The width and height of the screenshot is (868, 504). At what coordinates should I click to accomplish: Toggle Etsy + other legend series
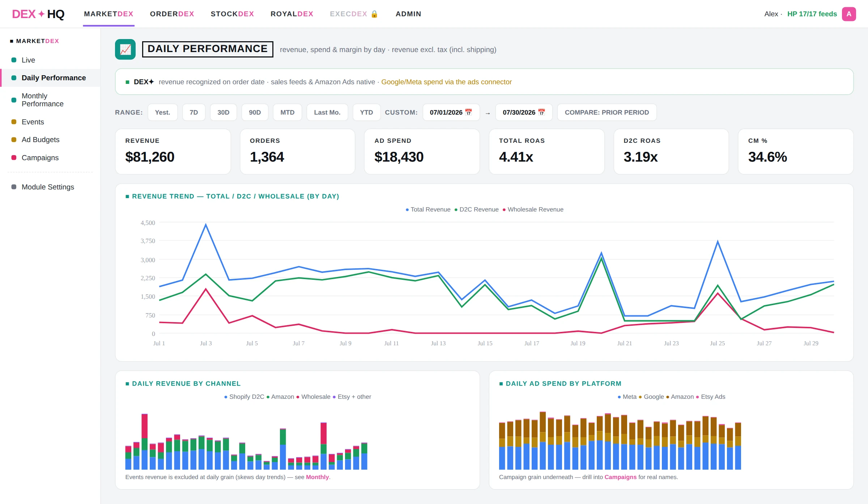pyautogui.click(x=352, y=397)
